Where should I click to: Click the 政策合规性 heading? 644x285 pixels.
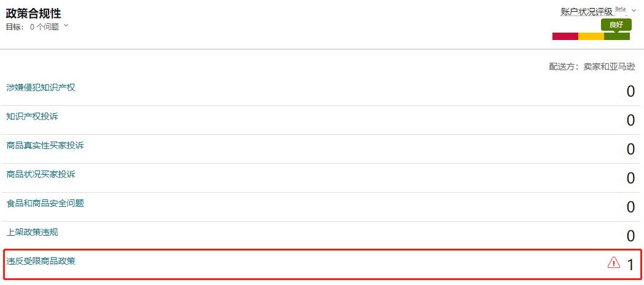click(34, 13)
